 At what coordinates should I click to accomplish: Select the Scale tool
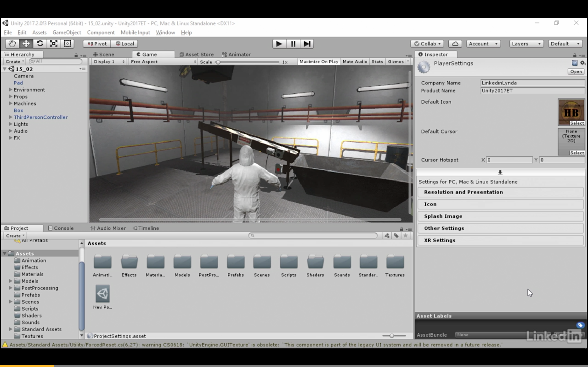point(54,44)
